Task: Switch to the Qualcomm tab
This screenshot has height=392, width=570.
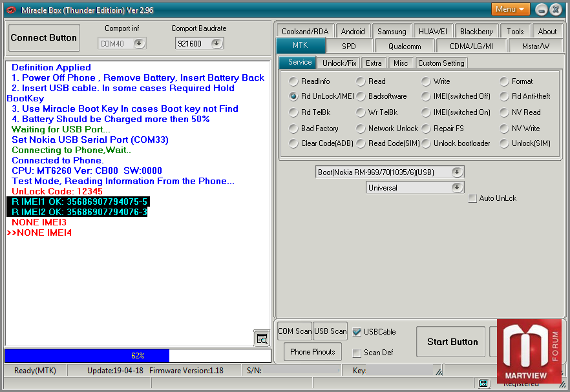Action: (x=405, y=46)
